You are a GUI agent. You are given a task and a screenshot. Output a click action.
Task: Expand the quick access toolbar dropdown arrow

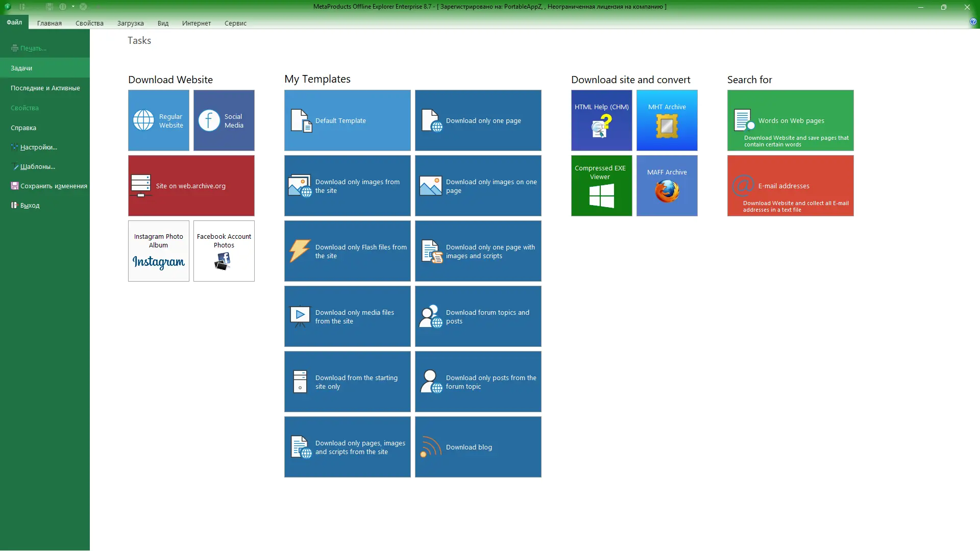point(73,7)
